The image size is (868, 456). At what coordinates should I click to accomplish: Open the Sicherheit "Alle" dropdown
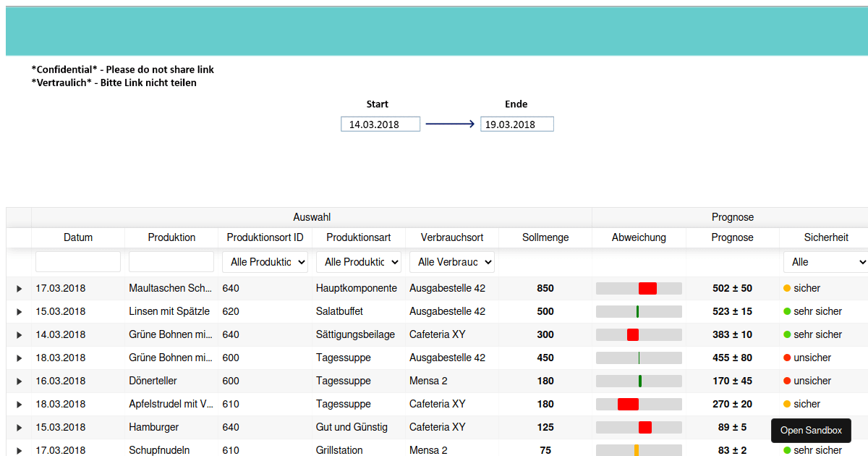click(823, 261)
